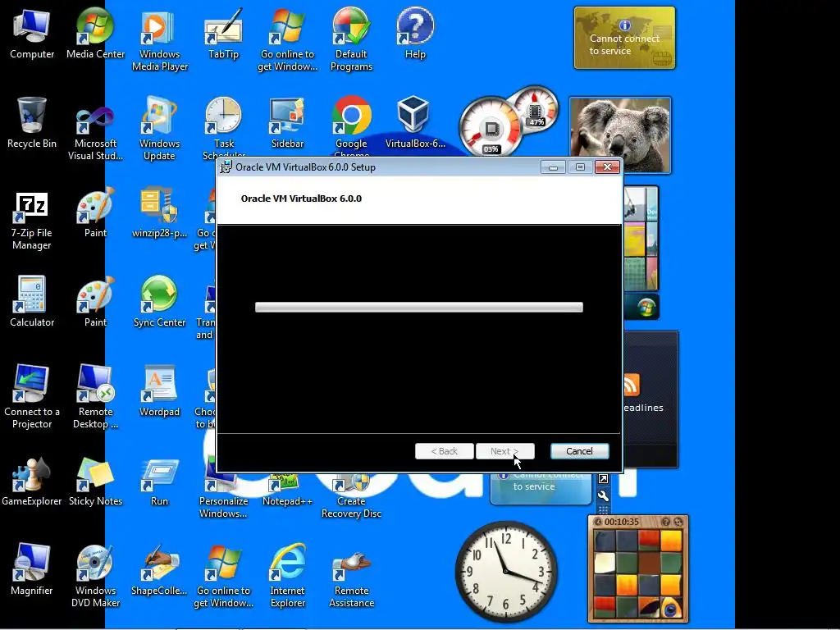The image size is (840, 630).
Task: Open the Computer desktop icon
Action: [32, 34]
